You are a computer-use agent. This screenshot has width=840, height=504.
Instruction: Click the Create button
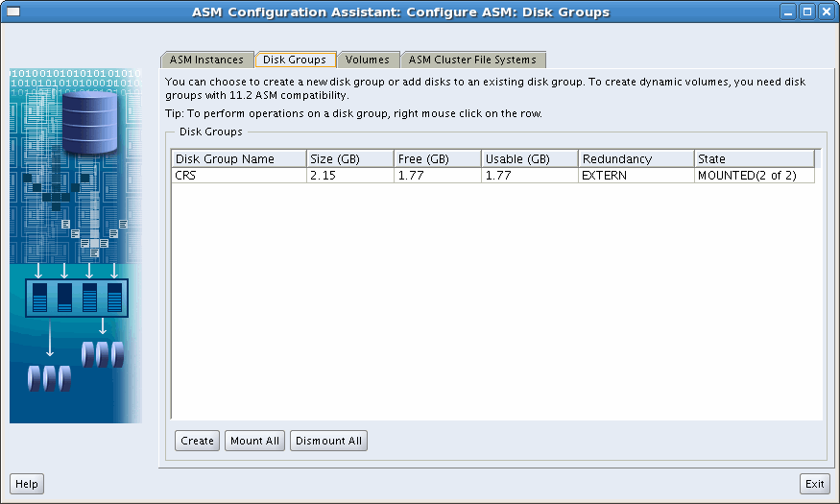(197, 441)
